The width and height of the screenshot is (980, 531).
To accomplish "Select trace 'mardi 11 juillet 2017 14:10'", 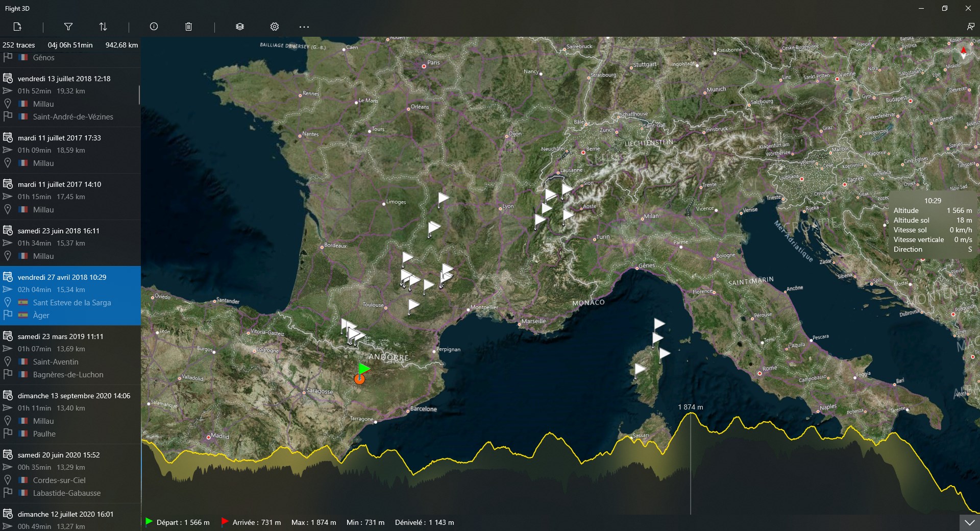I will [x=70, y=197].
